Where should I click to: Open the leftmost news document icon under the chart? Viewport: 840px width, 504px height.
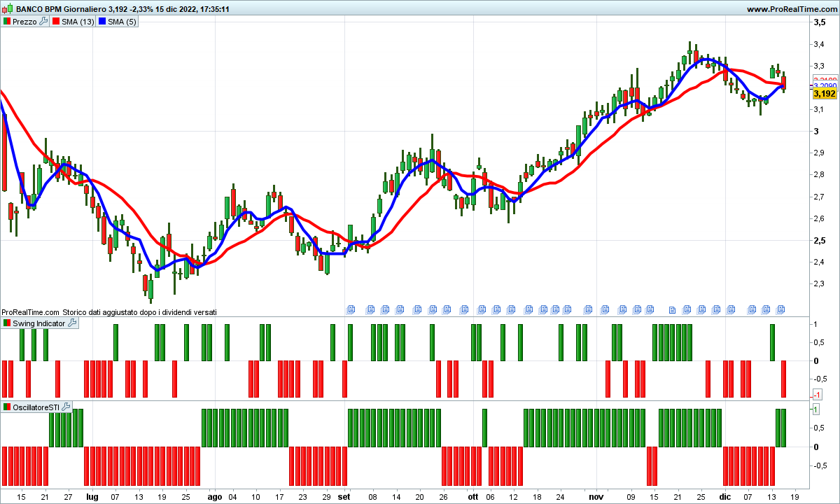351,309
